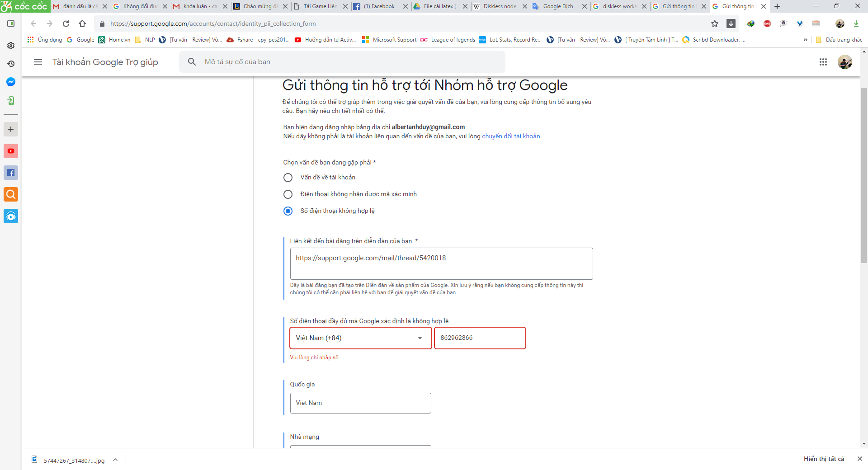Click the phone number field 862962866
This screenshot has height=470, width=868.
[480, 338]
